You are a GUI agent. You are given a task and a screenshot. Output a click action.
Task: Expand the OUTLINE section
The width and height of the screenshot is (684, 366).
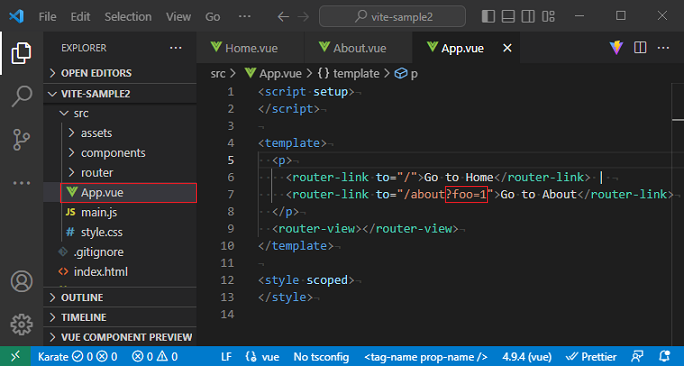(x=120, y=298)
